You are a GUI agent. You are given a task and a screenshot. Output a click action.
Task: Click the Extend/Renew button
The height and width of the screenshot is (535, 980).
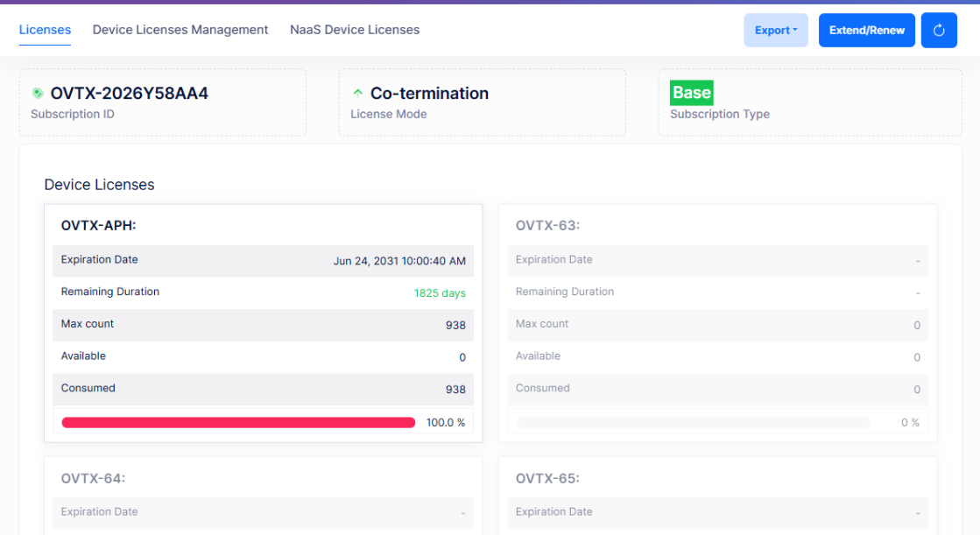click(x=867, y=30)
